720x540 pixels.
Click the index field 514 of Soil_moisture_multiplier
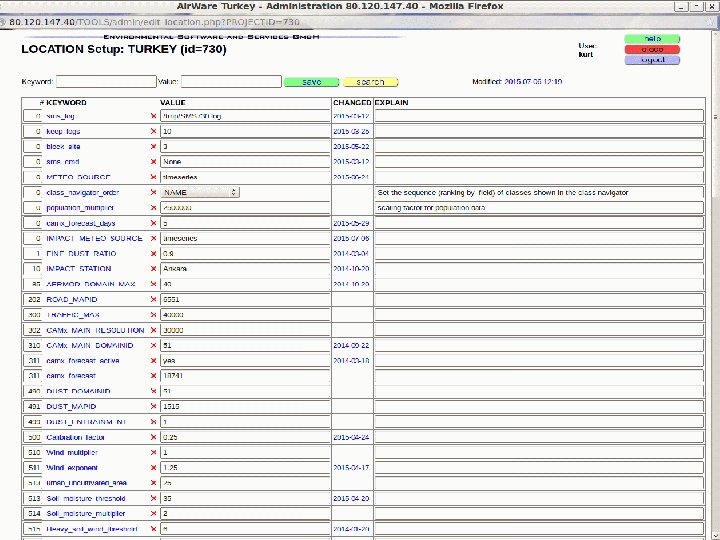pos(33,513)
